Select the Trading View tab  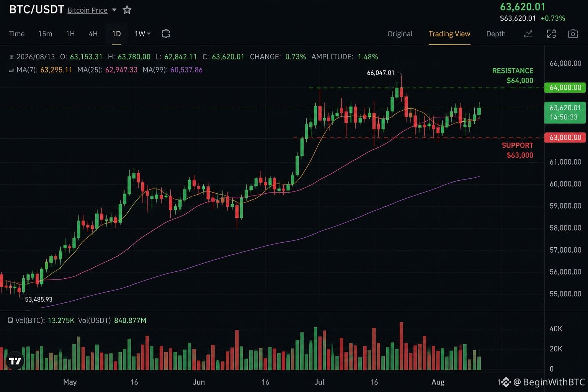click(x=449, y=34)
